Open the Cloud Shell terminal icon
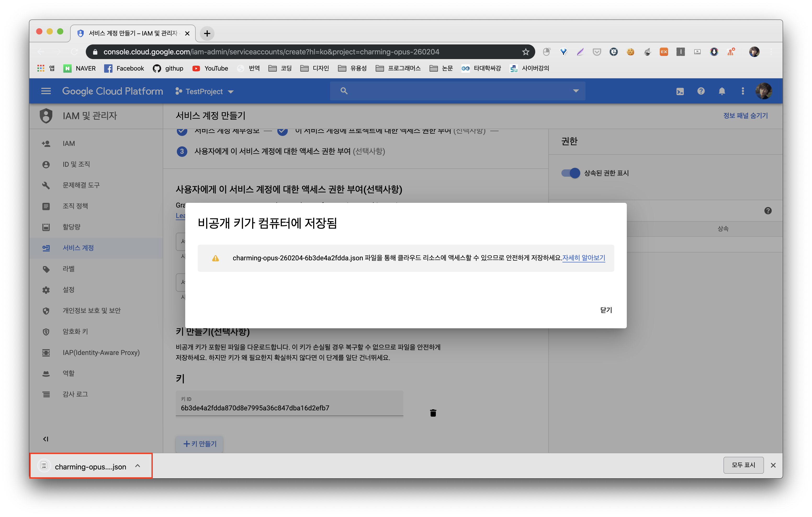 point(680,91)
